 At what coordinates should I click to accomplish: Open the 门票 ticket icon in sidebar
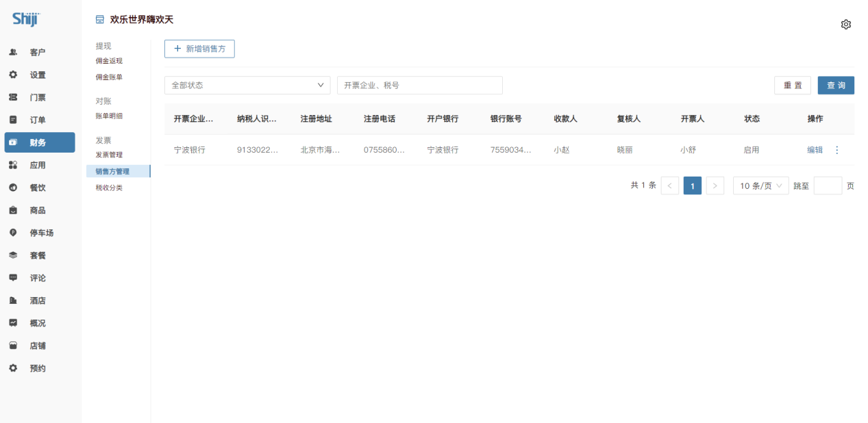pos(13,97)
